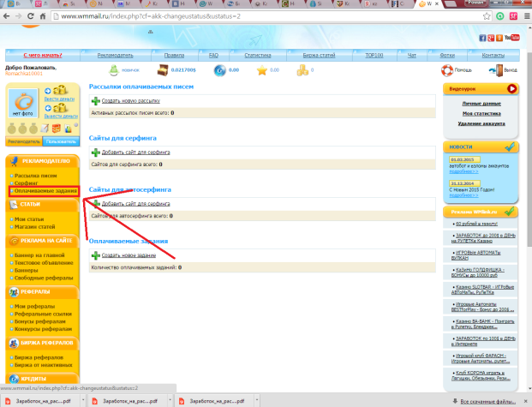
Task: Log out via Выход door icon
Action: [496, 70]
